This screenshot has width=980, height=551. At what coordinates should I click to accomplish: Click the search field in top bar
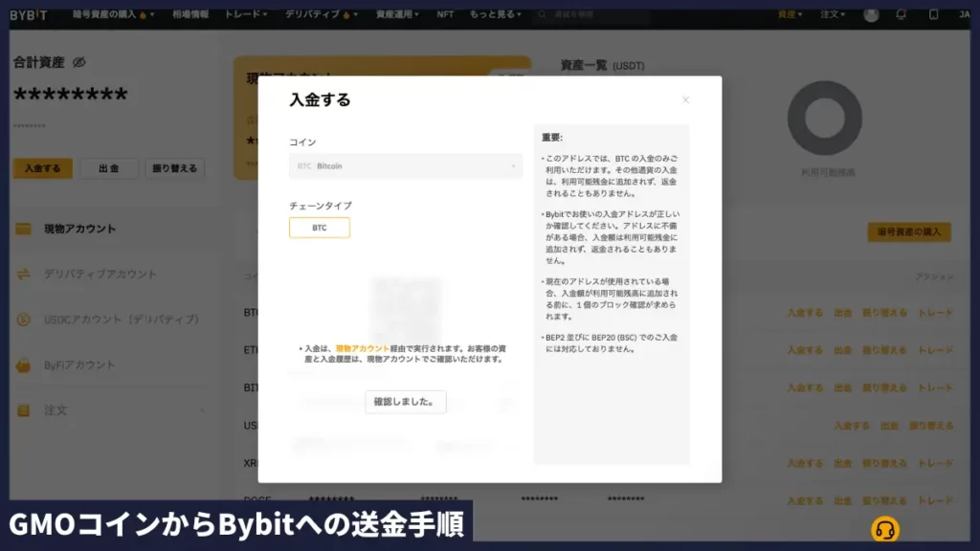point(590,14)
